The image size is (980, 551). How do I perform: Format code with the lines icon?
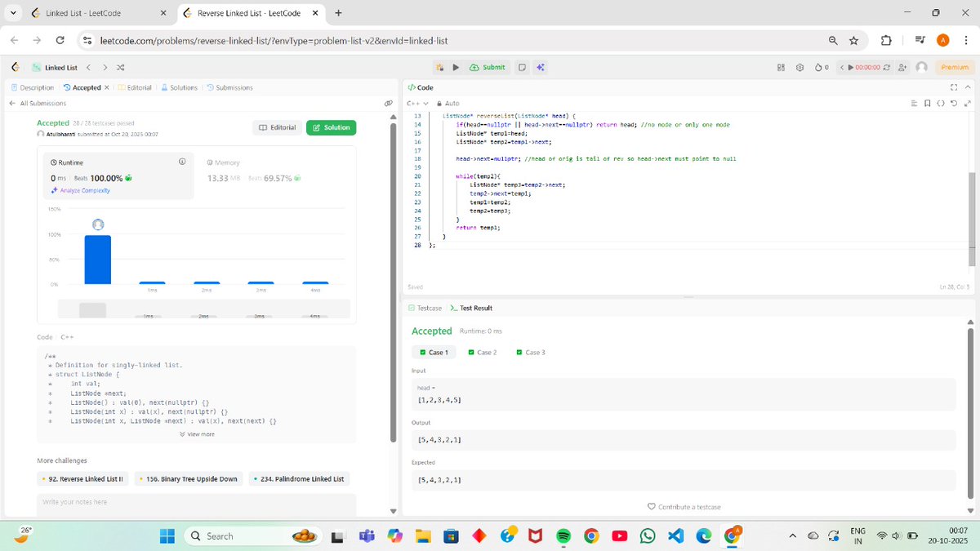point(915,104)
